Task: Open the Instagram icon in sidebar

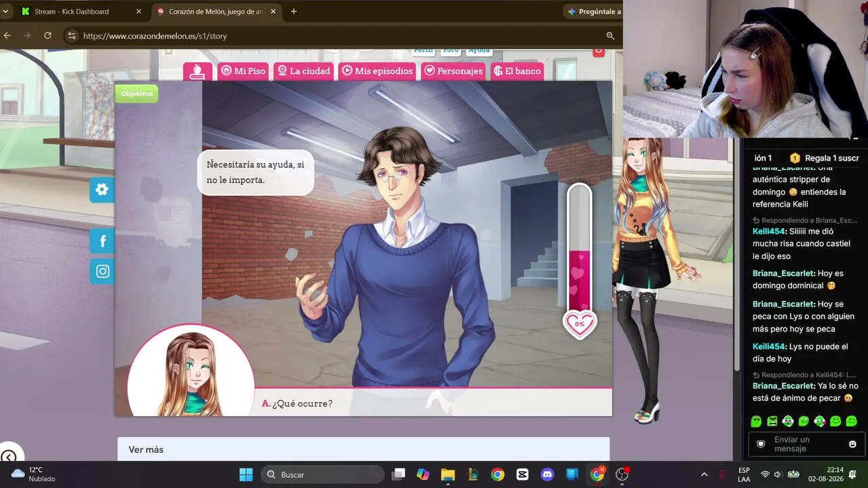Action: click(x=102, y=272)
